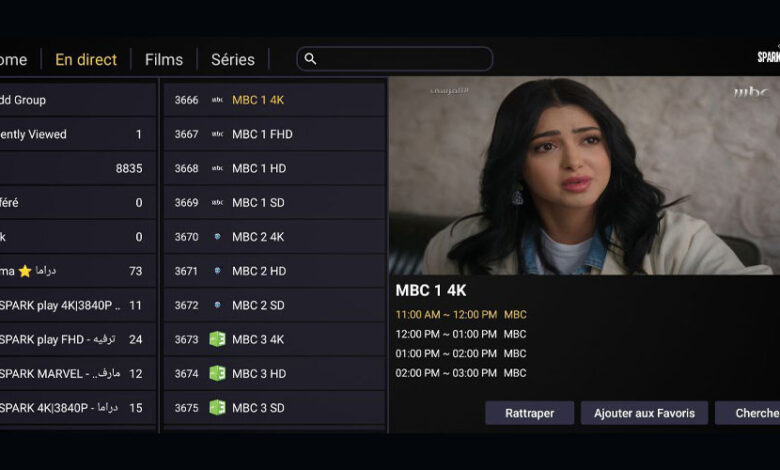Click the MBC logo beside MBC 1 HD
Viewport: 780px width, 470px height.
[x=217, y=168]
